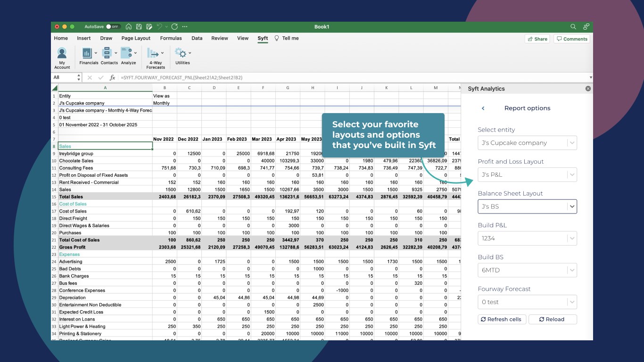Image resolution: width=644 pixels, height=362 pixels.
Task: Switch to the Review tab
Action: point(220,39)
